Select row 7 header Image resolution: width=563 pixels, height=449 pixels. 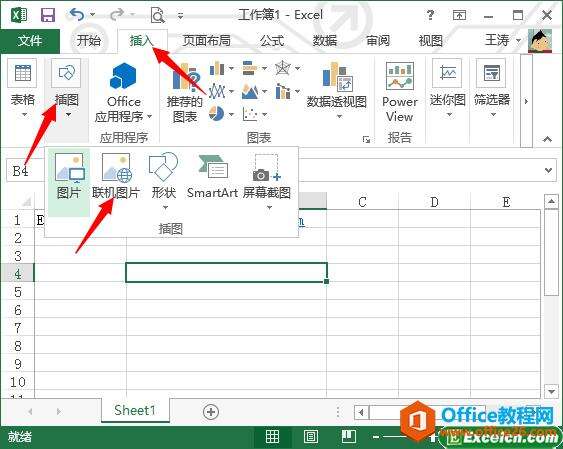tap(18, 328)
